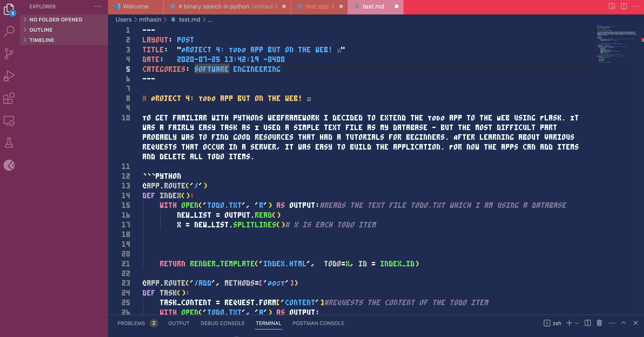
Task: Click the text 'layout: post' line
Action: click(x=168, y=40)
